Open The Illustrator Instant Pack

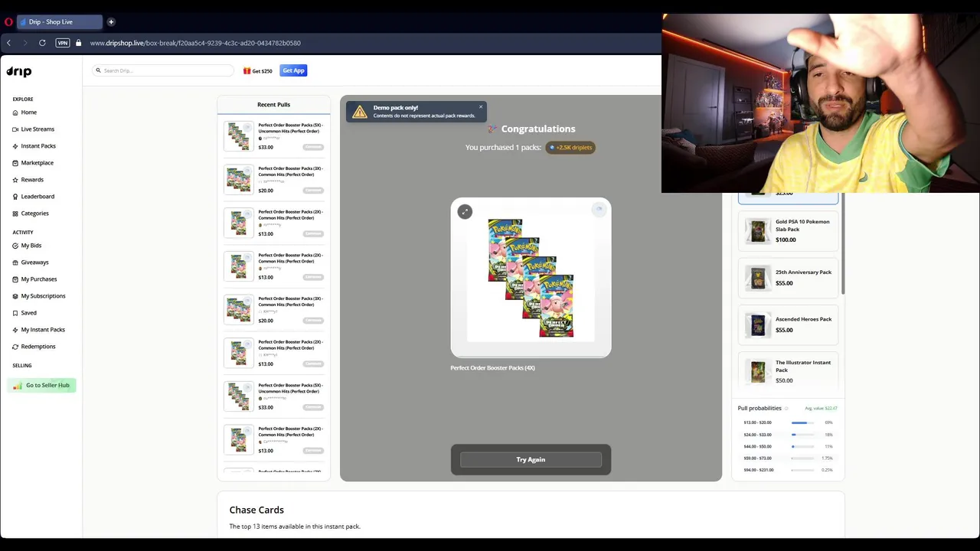tap(788, 371)
